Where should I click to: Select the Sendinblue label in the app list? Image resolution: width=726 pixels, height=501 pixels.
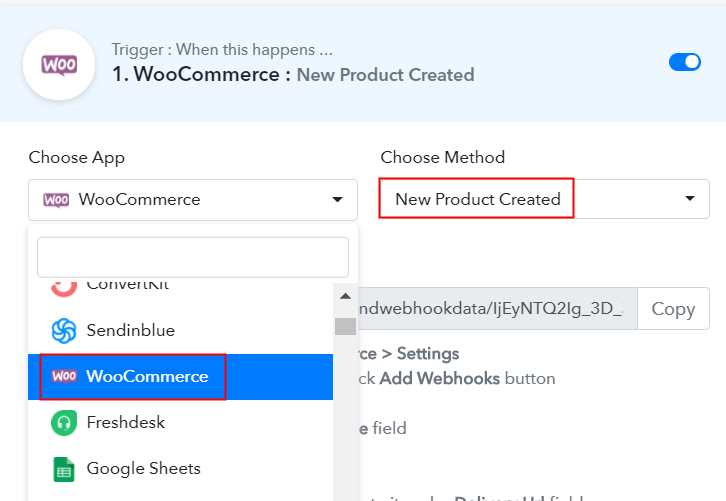pyautogui.click(x=131, y=330)
